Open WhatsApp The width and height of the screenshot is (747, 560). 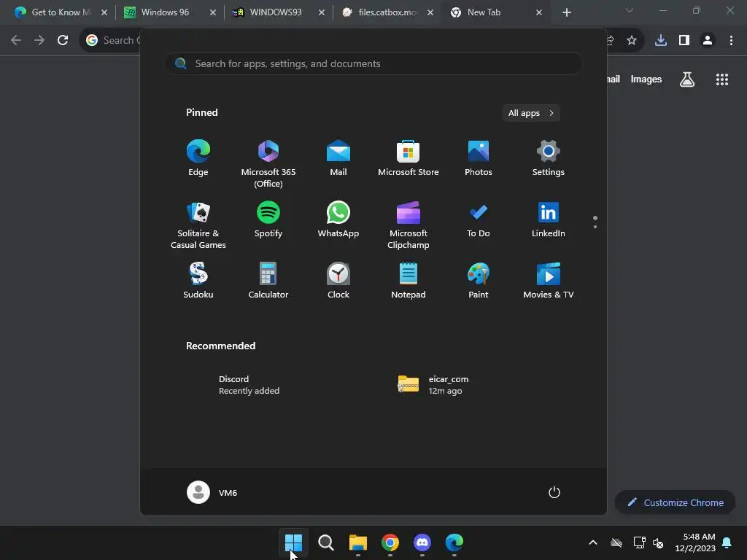338,219
